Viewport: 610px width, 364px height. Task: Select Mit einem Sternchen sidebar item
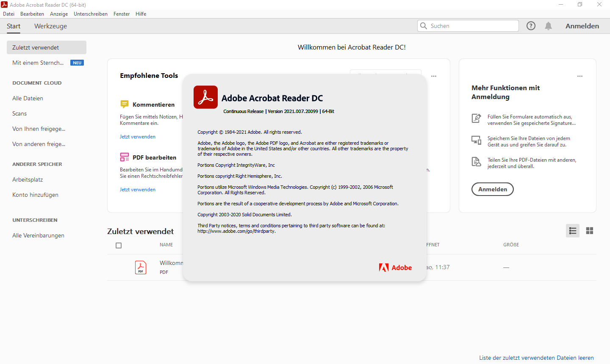coord(38,63)
